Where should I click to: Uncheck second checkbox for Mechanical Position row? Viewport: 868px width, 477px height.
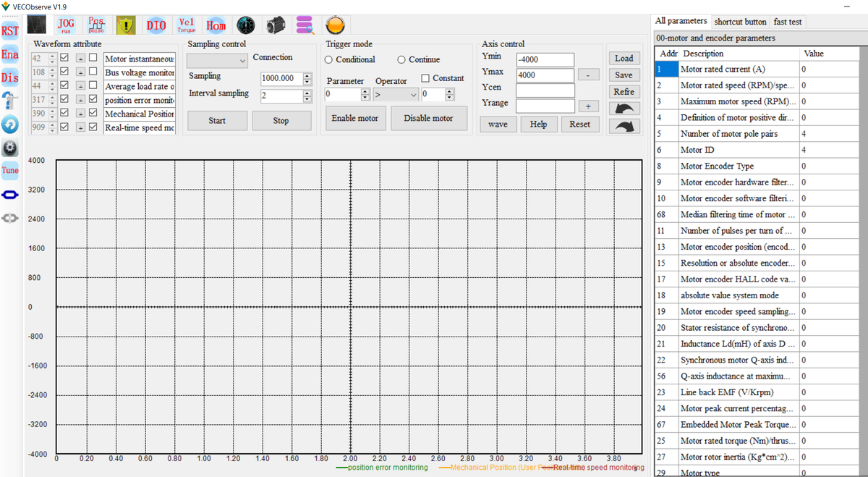[x=93, y=114]
